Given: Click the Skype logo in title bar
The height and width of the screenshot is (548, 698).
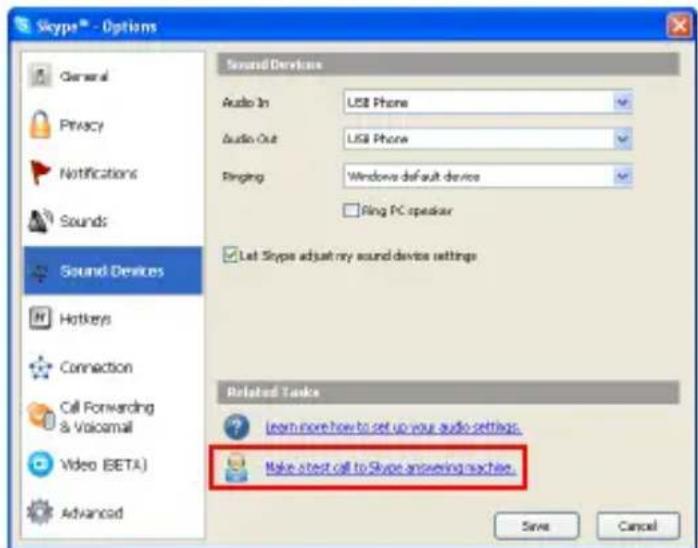Looking at the screenshot, I should [21, 25].
